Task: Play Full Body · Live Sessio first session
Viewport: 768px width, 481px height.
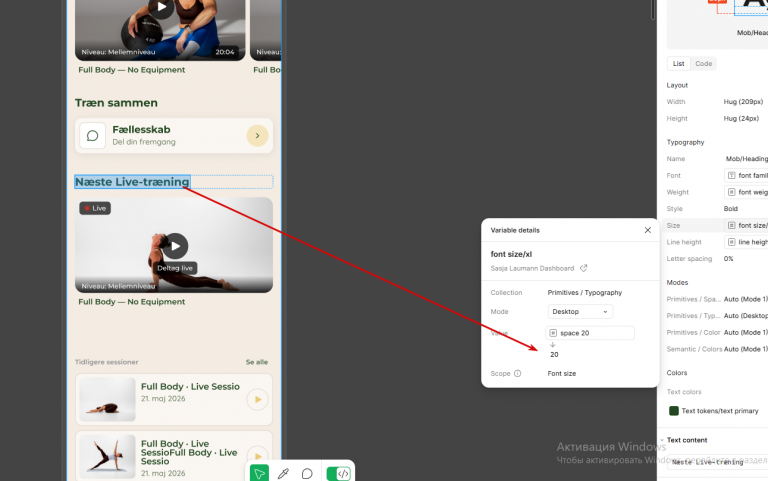Action: [x=258, y=399]
